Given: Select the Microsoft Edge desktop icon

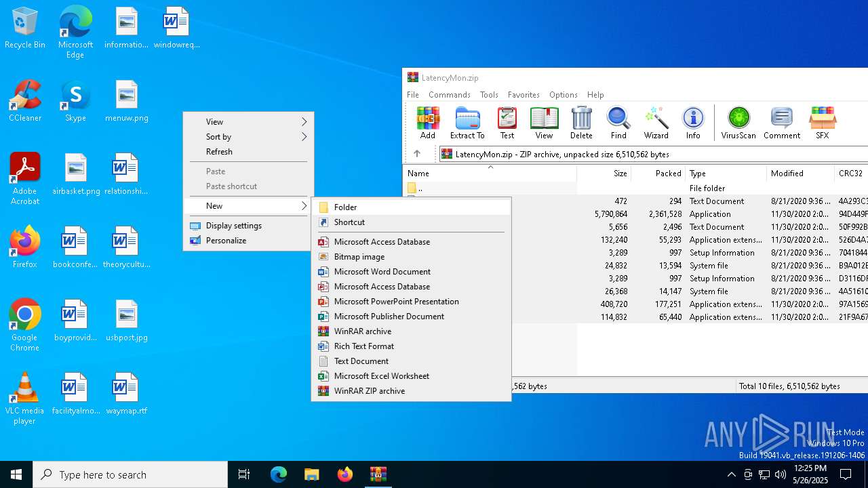Looking at the screenshot, I should (75, 33).
